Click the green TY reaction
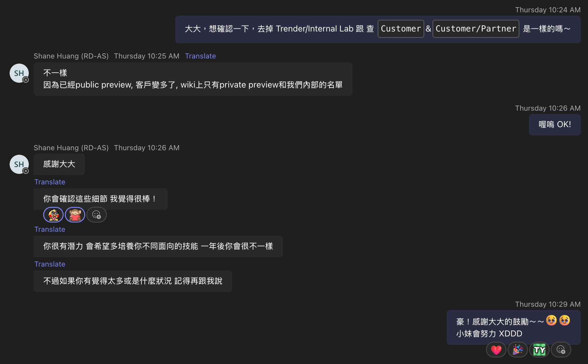588x364 pixels. click(539, 350)
